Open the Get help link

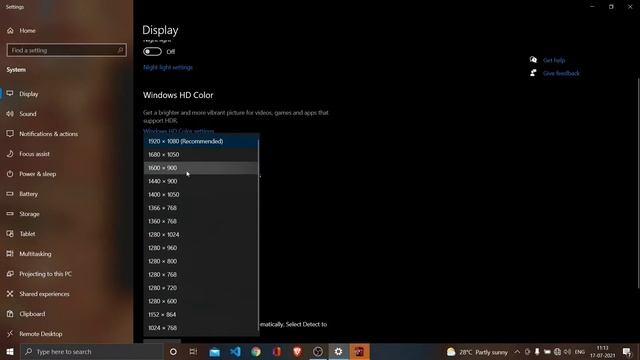(554, 60)
